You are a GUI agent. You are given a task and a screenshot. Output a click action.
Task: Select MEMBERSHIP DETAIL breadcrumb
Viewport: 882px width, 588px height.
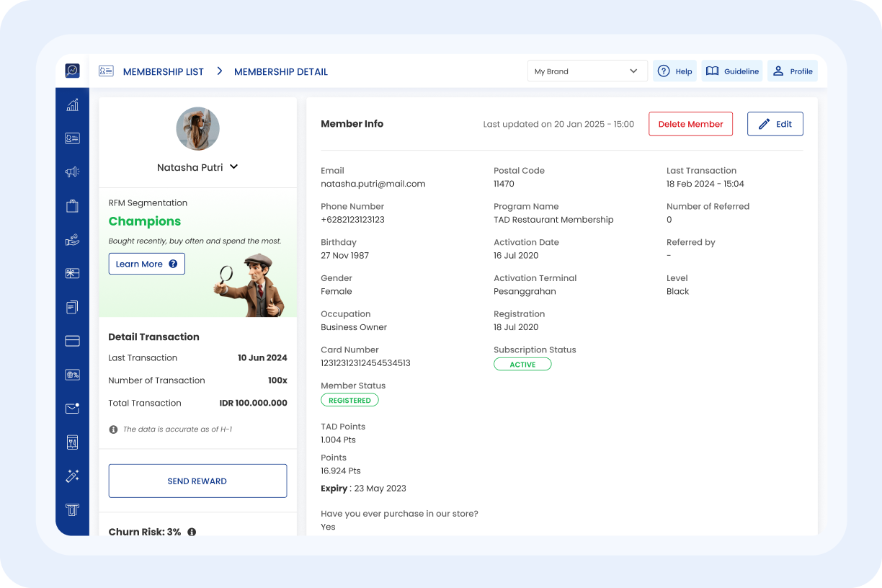(281, 71)
